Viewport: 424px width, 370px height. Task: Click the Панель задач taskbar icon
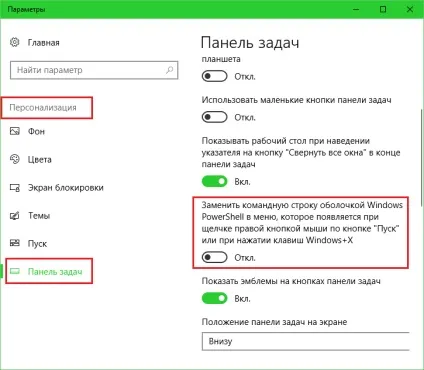pos(15,271)
